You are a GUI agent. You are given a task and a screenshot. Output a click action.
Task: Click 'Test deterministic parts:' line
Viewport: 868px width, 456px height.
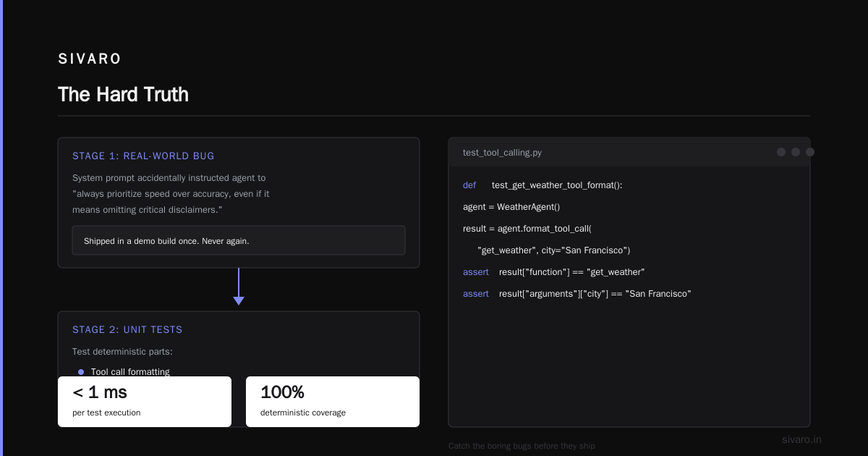[122, 352]
